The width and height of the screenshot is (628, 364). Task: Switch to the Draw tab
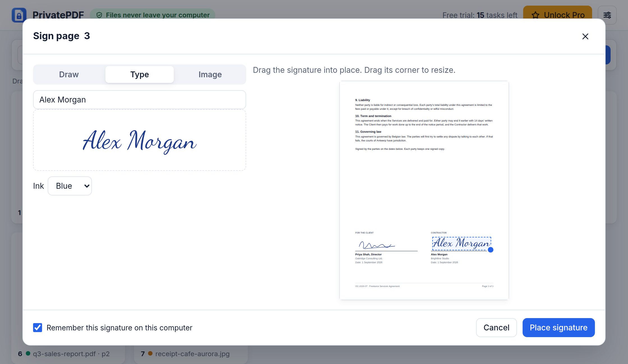[x=69, y=74]
